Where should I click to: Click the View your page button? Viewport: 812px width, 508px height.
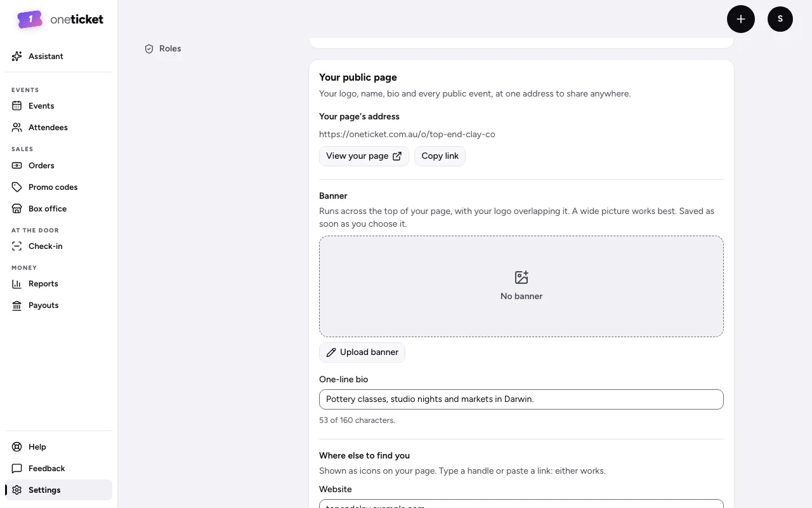364,156
